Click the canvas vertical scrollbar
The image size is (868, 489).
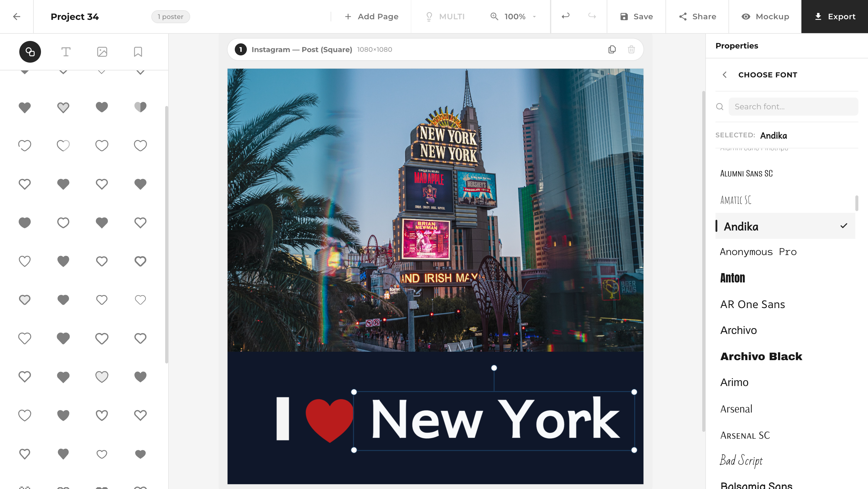coord(703,261)
